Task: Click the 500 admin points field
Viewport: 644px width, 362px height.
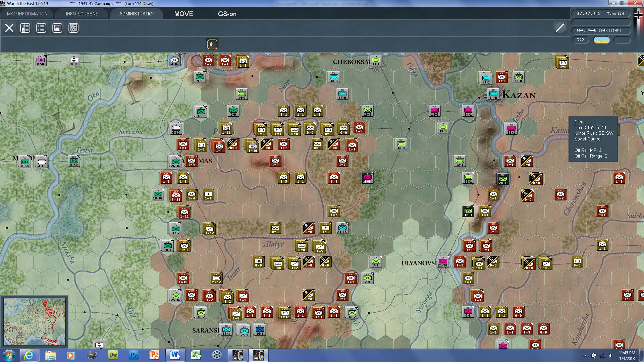Action: click(x=580, y=40)
